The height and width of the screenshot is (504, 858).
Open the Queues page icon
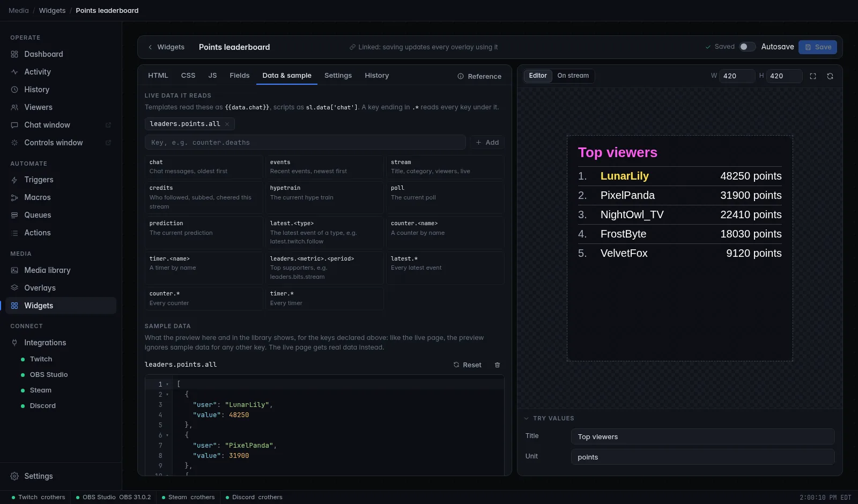(14, 215)
